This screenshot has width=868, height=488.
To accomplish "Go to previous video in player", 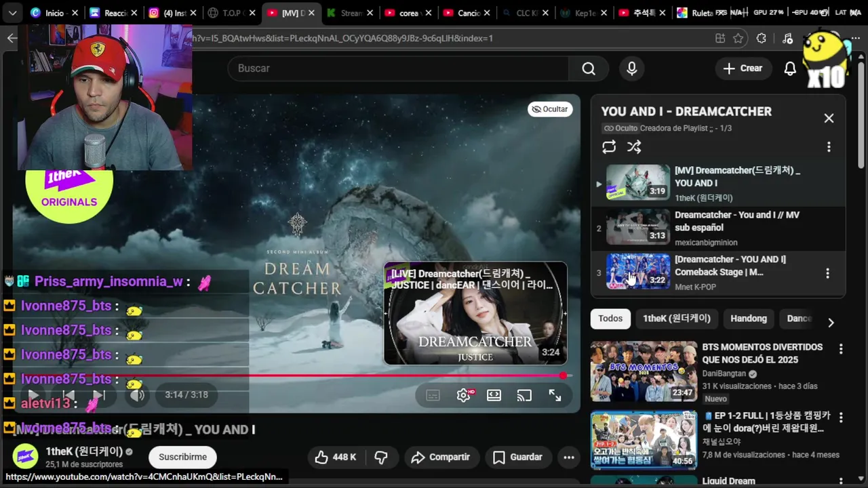I will pos(68,395).
